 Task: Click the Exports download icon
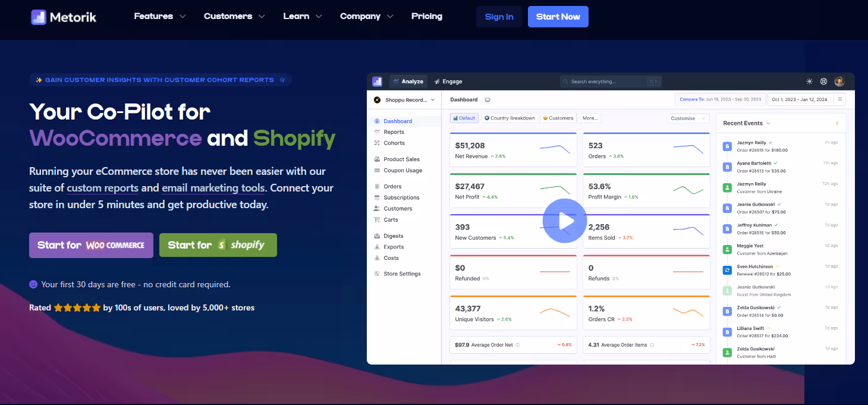coord(377,247)
